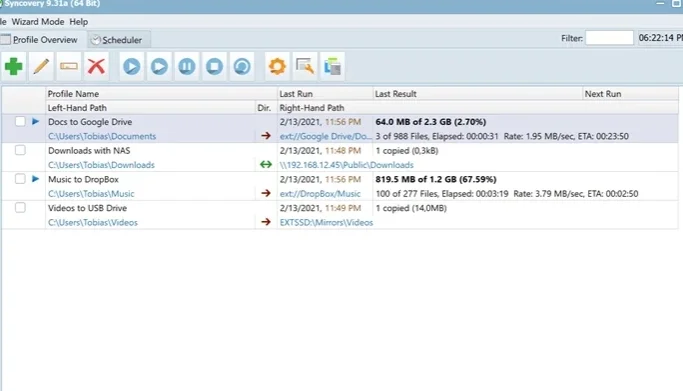Check the Docs to Google Drive checkbox
The width and height of the screenshot is (683, 391).
(x=20, y=121)
